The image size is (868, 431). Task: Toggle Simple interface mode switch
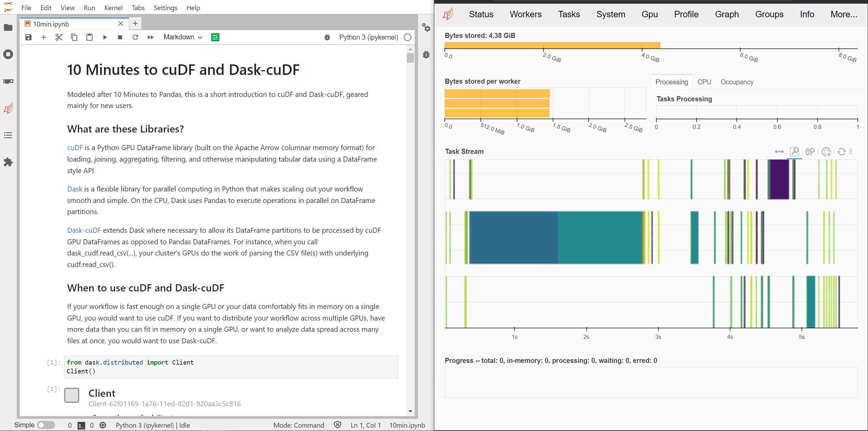pyautogui.click(x=46, y=425)
